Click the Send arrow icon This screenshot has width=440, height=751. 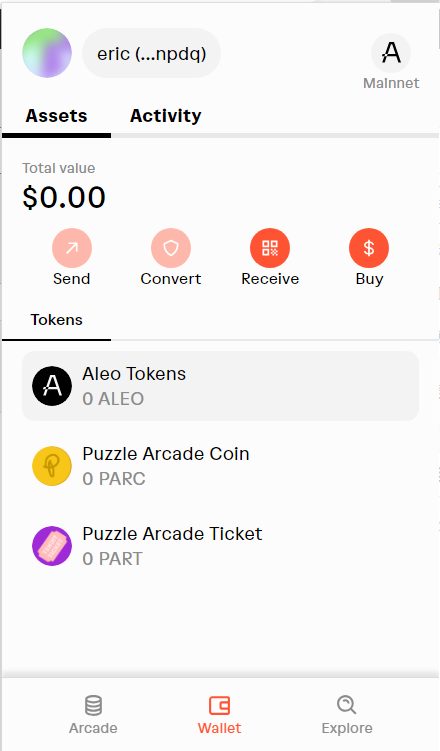(x=72, y=248)
